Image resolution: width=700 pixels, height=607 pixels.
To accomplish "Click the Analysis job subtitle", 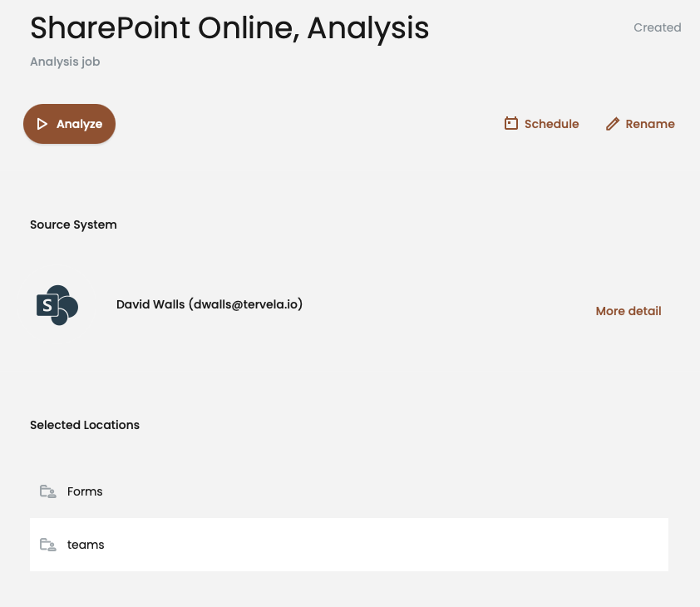I will pyautogui.click(x=65, y=62).
